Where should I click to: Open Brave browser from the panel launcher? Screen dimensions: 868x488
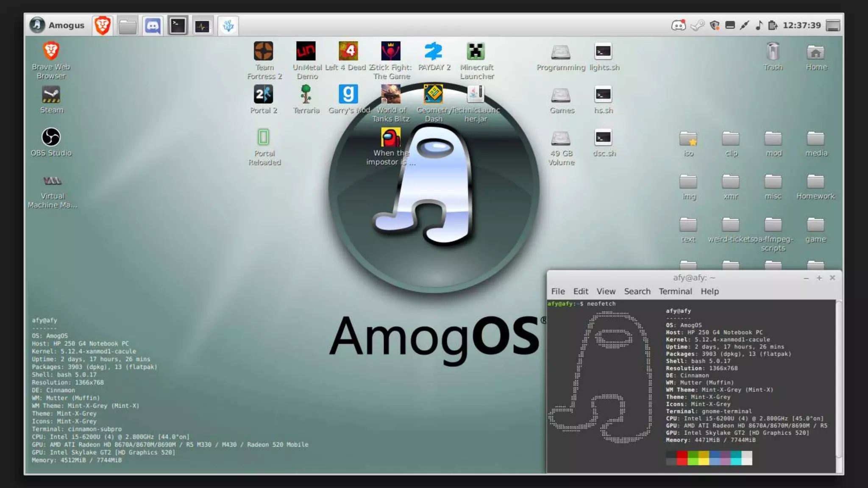pyautogui.click(x=102, y=26)
